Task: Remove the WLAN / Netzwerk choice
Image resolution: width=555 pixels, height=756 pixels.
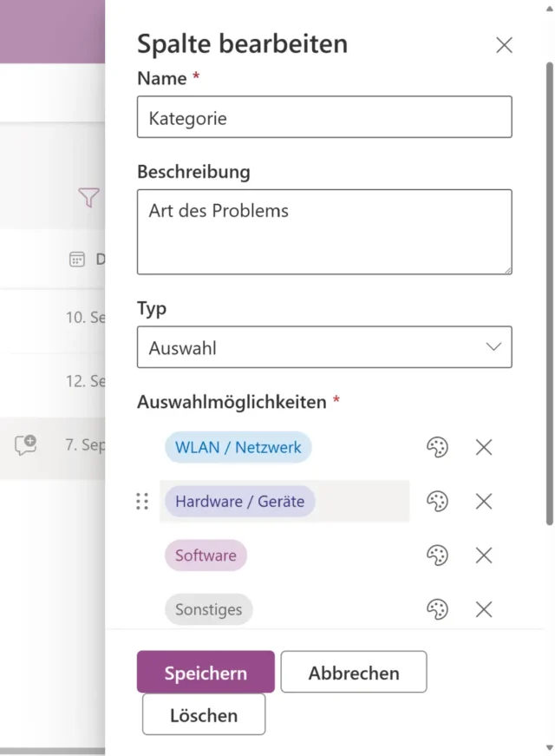Action: coord(484,448)
